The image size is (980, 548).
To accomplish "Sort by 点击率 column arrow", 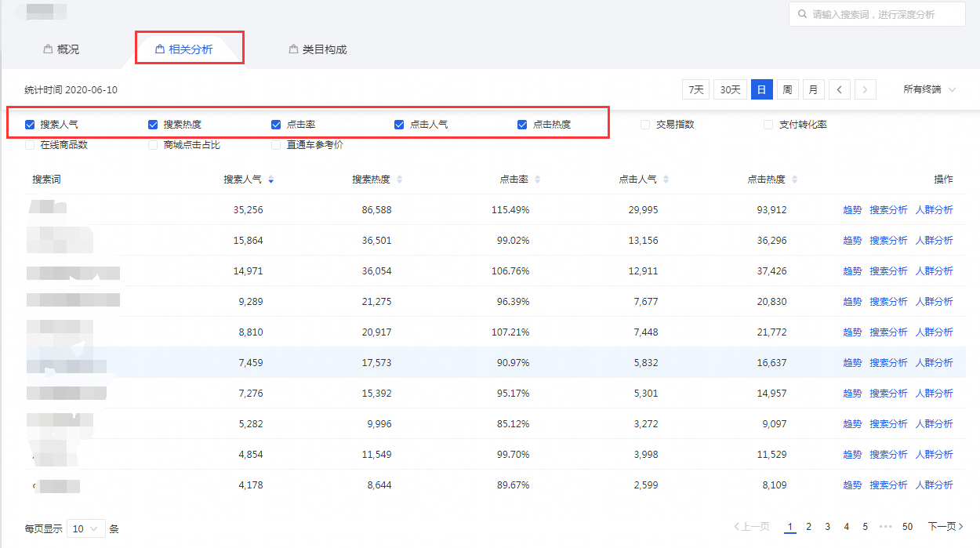I will (x=537, y=180).
